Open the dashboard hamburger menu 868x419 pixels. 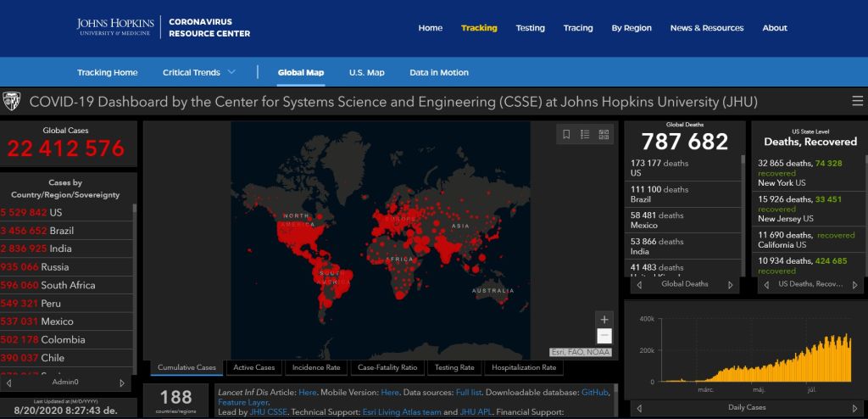pos(858,101)
